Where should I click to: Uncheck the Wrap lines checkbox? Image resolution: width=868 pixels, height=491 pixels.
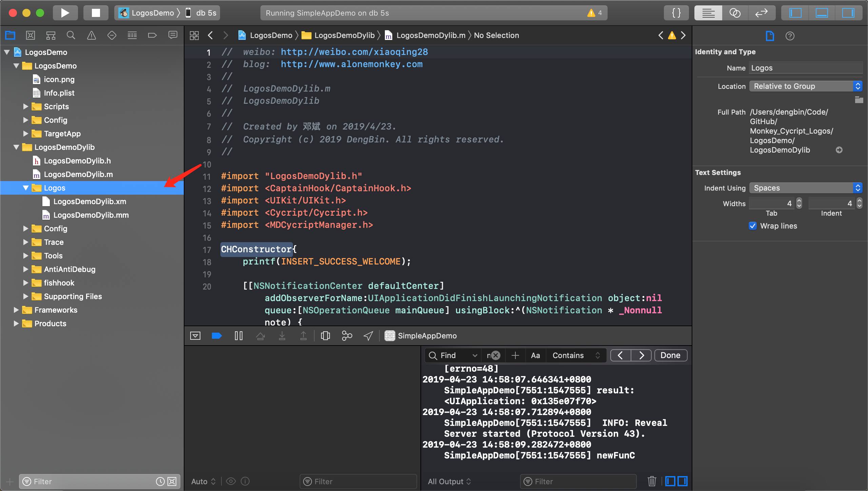[x=753, y=226]
